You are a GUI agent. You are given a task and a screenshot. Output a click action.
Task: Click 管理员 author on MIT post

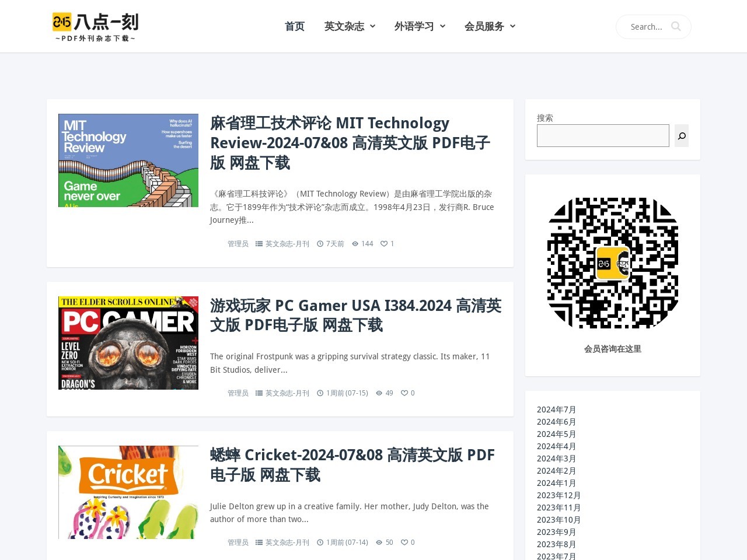point(238,244)
